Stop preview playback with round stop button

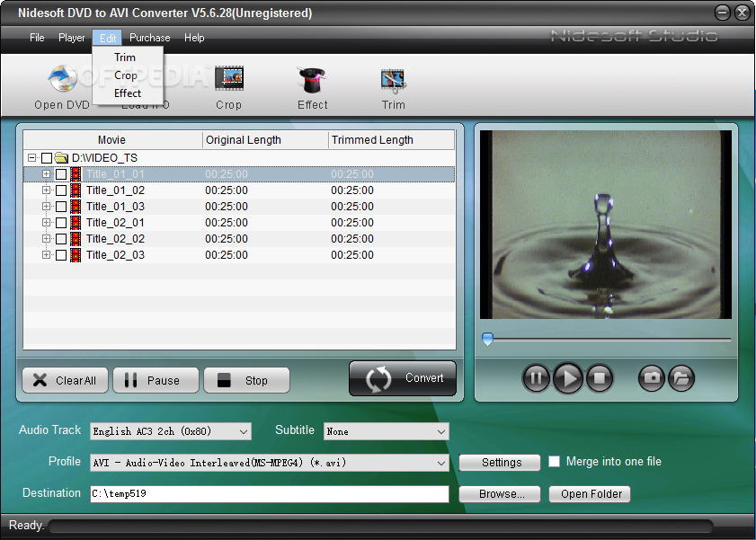point(600,378)
